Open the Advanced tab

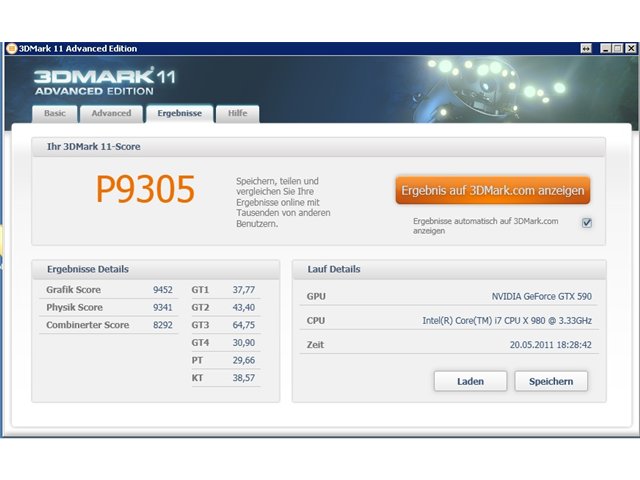111,113
